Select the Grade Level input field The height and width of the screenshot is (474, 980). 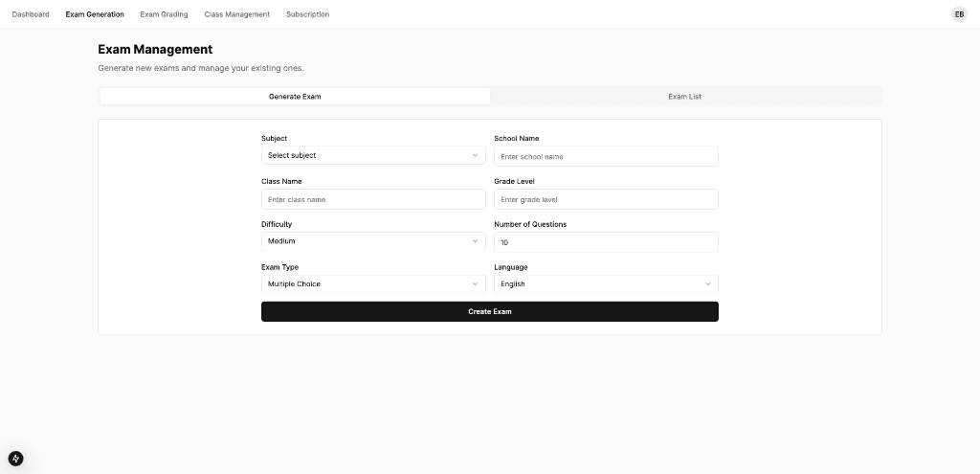tap(605, 199)
